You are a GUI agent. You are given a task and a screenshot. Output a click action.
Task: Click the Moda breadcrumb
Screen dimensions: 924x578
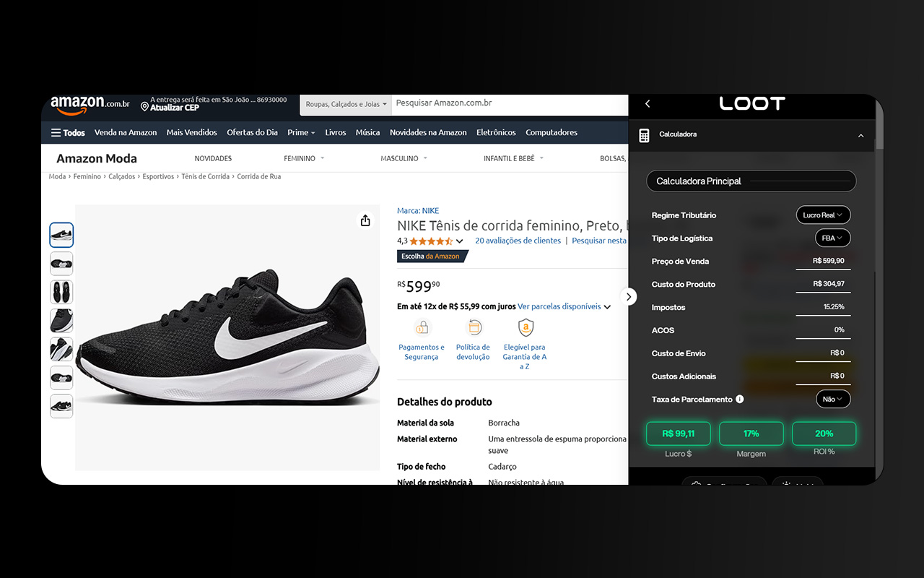[57, 176]
